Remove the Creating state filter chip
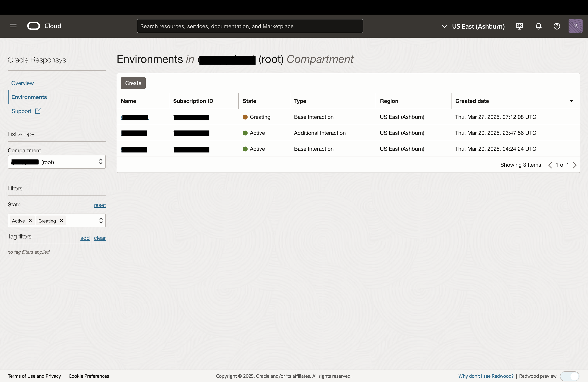Screen dimensions: 588x382 (61, 220)
